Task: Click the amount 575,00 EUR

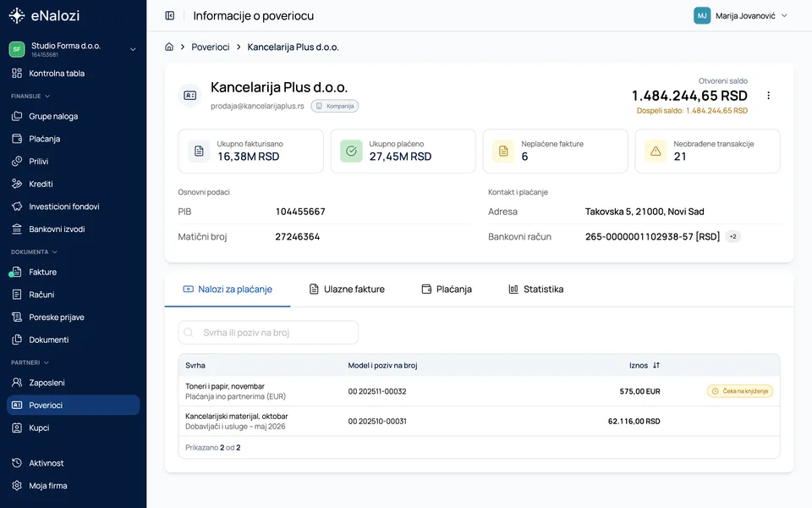Action: (639, 391)
